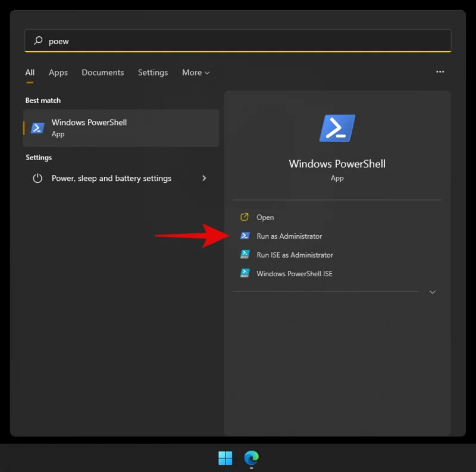Expand the chevron below Windows PowerShell ISE

433,292
